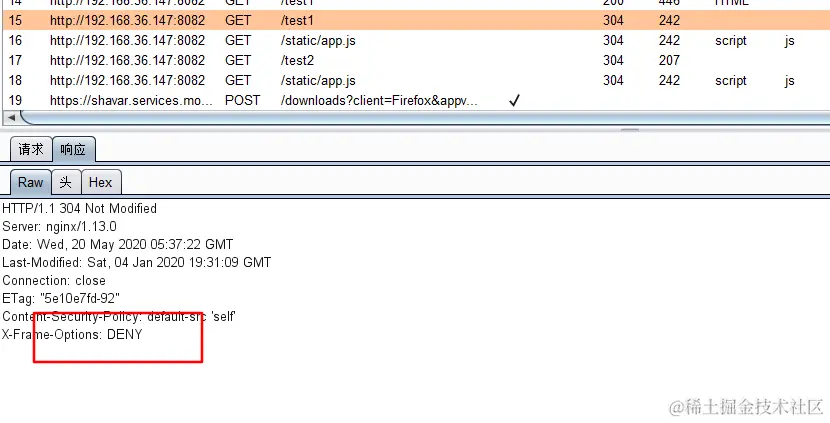Click the horizontal scrollbar under the history list
The width and height of the screenshot is (830, 423).
[423, 118]
